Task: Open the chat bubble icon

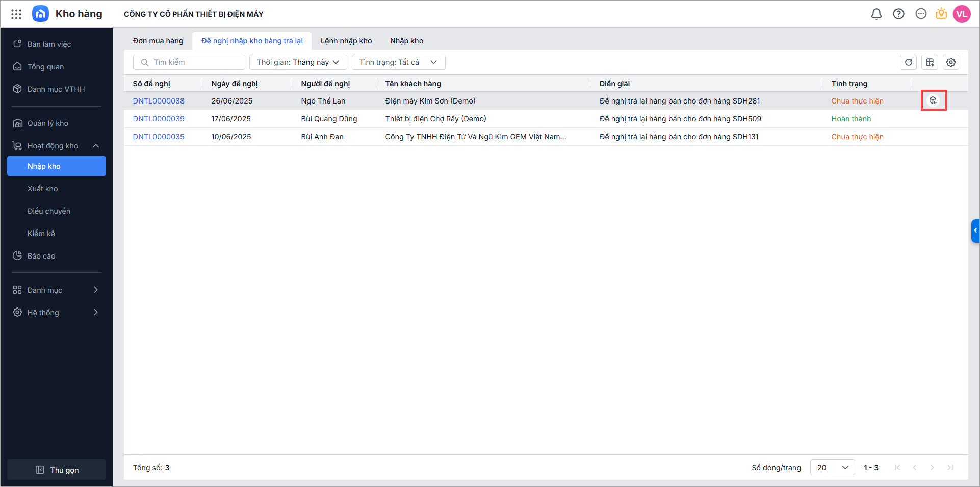Action: pyautogui.click(x=921, y=14)
